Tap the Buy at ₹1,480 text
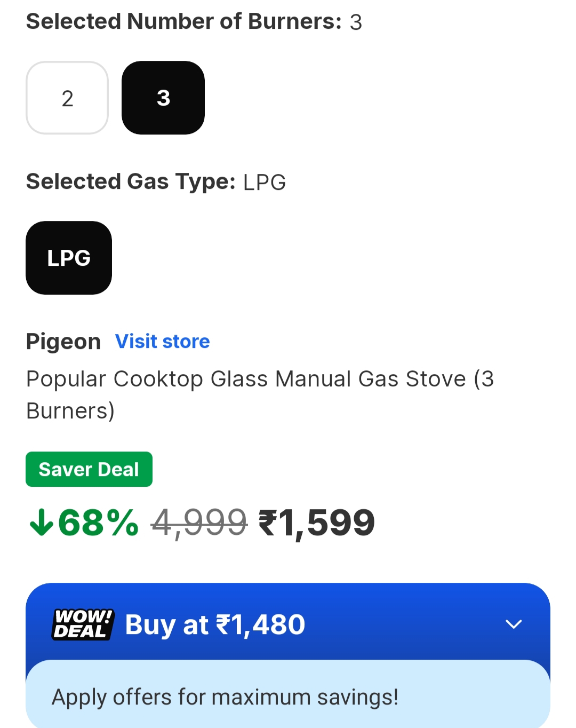 [215, 624]
